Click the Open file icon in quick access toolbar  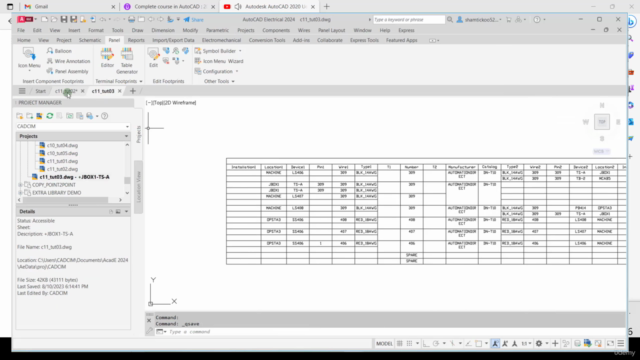(x=54, y=19)
